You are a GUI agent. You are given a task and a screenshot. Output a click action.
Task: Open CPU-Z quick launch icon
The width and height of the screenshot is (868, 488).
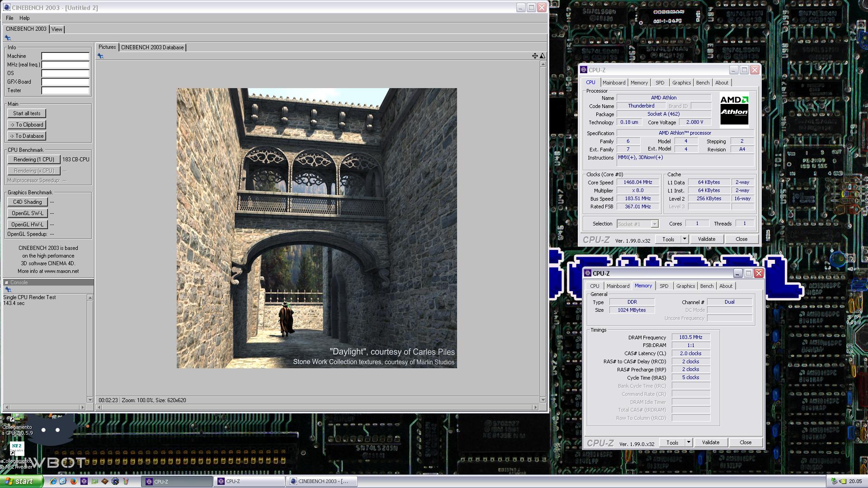[84, 481]
